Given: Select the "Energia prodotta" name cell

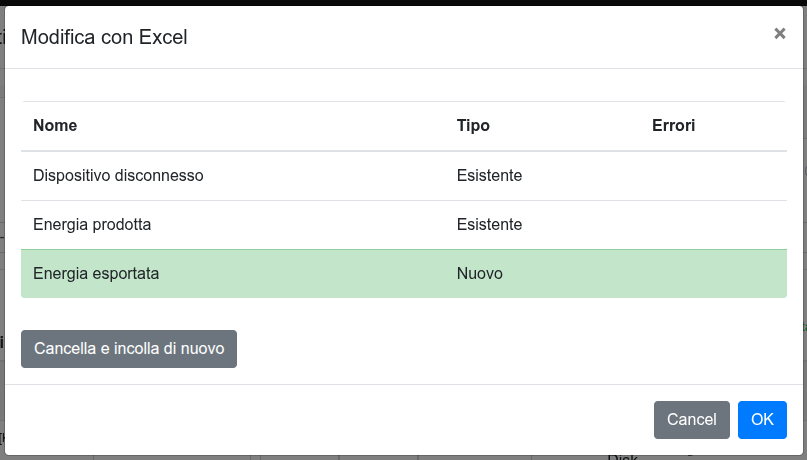Looking at the screenshot, I should [x=92, y=224].
